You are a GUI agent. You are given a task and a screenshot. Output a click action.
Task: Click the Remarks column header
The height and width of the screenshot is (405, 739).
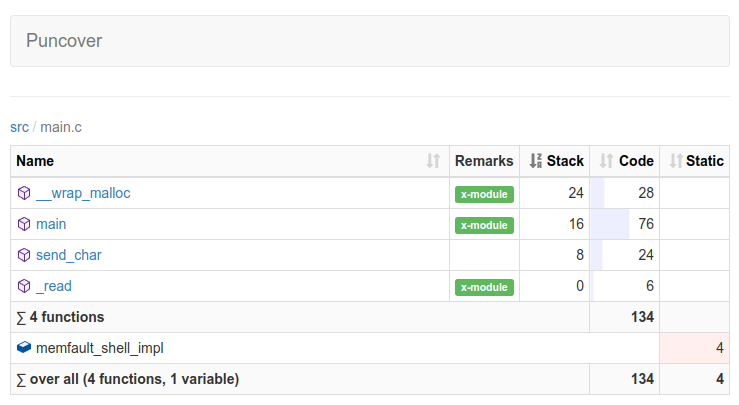coord(484,161)
